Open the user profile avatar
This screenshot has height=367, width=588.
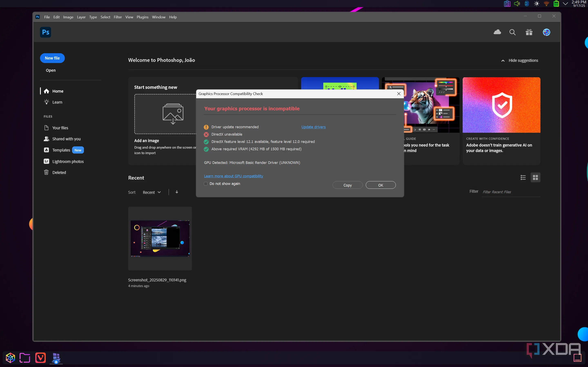coord(546,32)
